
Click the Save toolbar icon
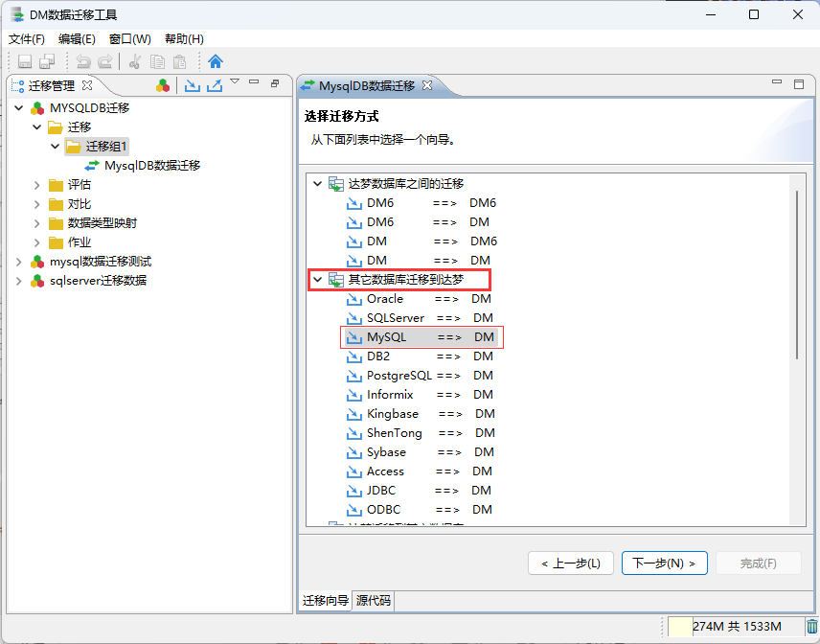coord(25,61)
